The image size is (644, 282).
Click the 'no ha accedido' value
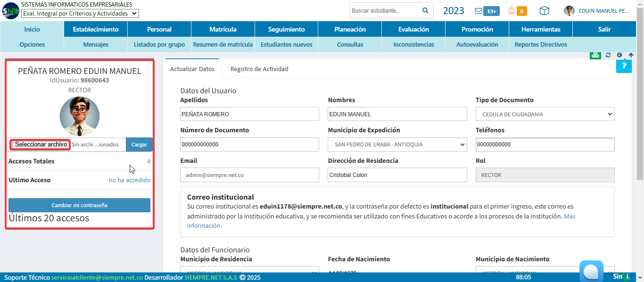point(130,180)
